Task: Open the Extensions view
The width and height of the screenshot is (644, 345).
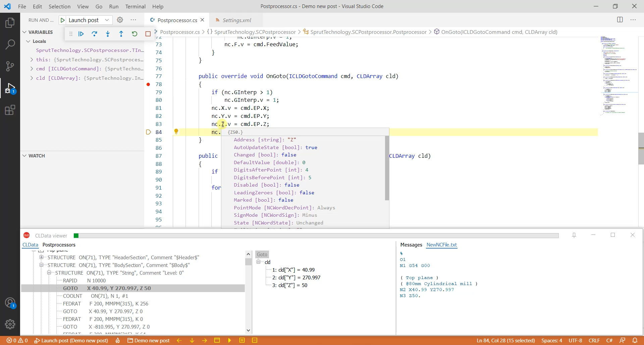Action: pos(10,110)
